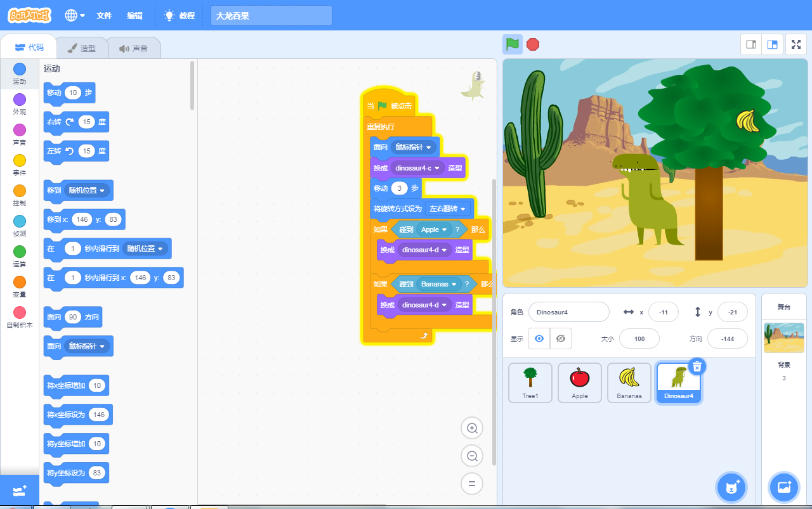Click the 方向 direction field -144
The width and height of the screenshot is (812, 509).
[x=728, y=338]
